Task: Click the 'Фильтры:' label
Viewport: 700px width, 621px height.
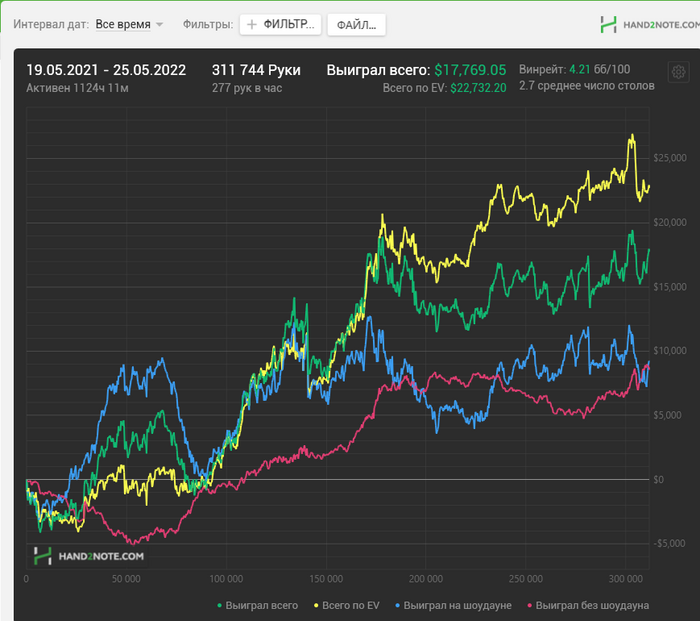Action: (208, 24)
